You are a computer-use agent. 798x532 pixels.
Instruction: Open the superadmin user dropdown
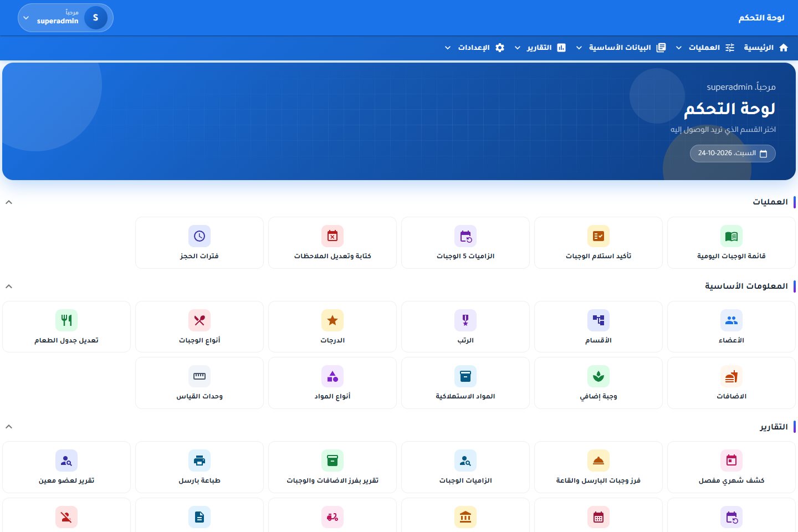click(x=65, y=18)
